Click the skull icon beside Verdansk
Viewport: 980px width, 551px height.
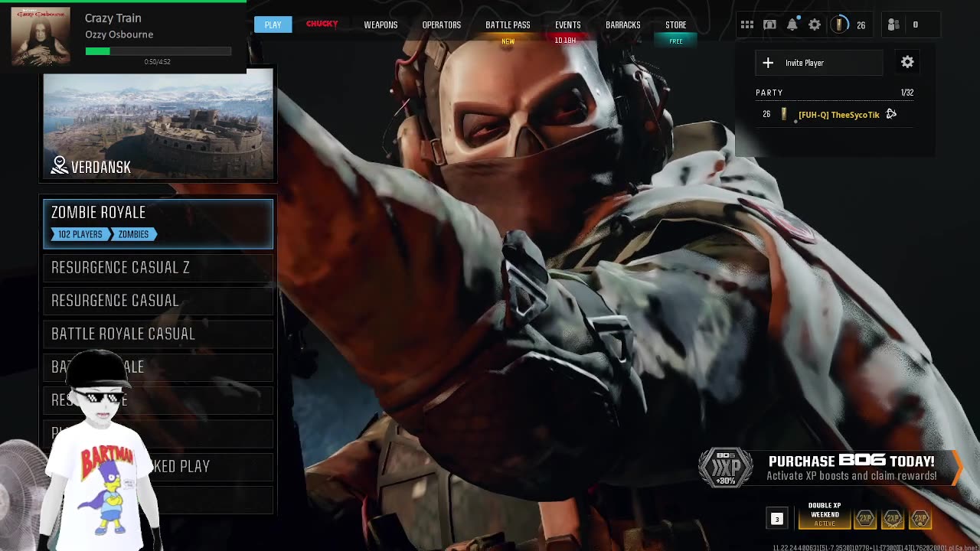(60, 165)
